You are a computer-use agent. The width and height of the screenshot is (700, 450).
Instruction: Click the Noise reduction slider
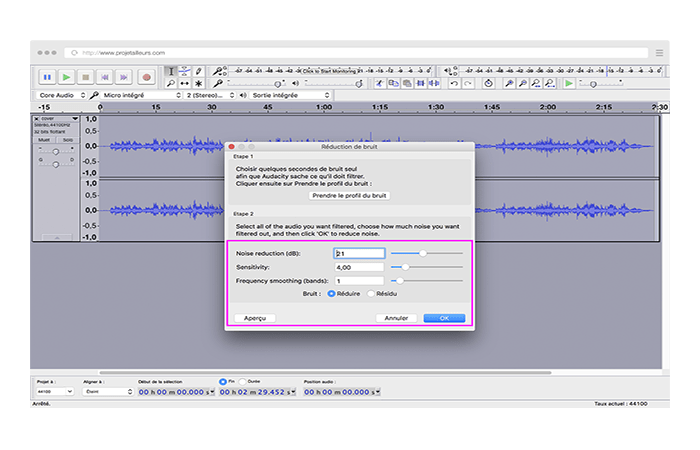pos(427,253)
